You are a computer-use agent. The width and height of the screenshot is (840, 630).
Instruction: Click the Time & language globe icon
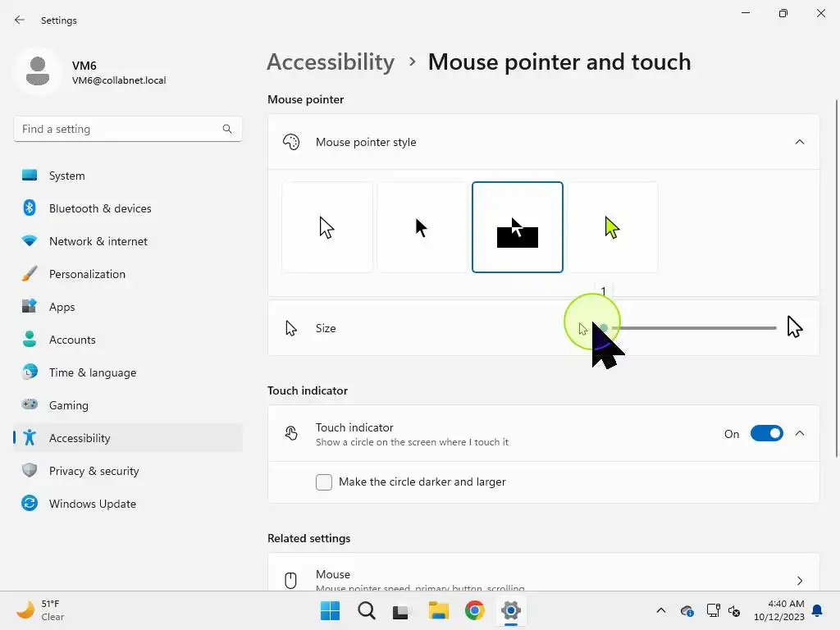click(x=30, y=372)
